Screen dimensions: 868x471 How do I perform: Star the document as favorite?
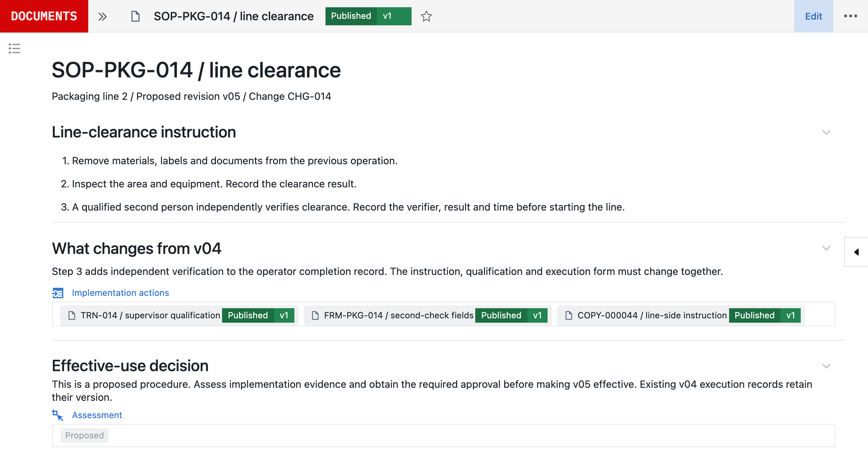(426, 16)
